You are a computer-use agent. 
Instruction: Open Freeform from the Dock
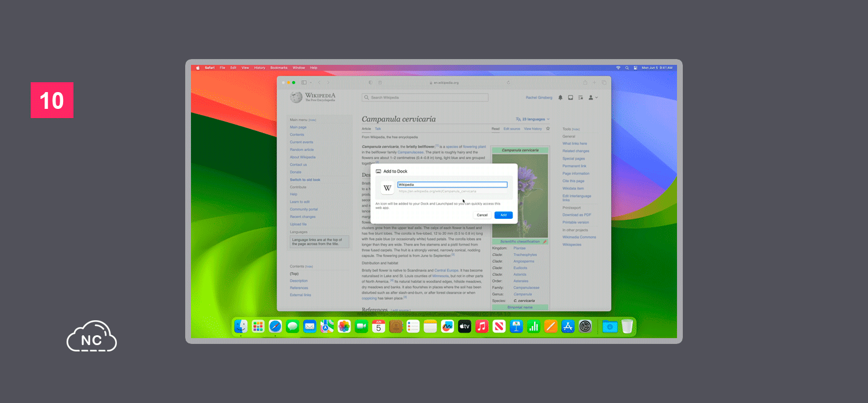447,327
